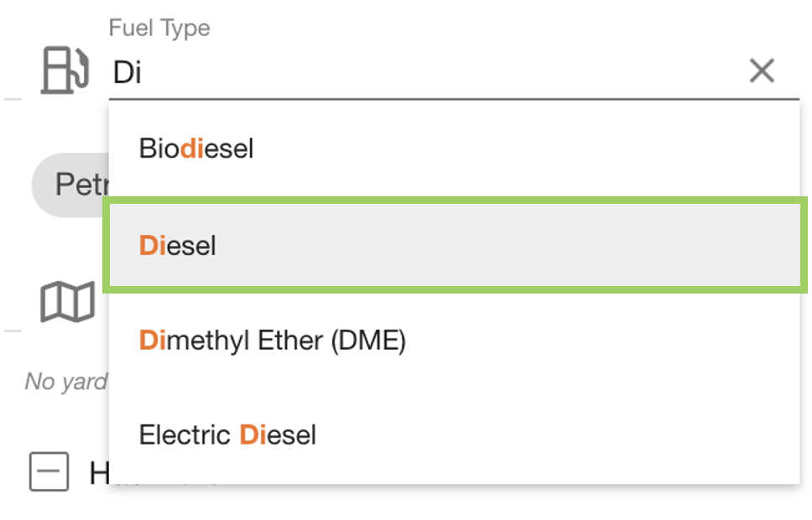Click the fuel pump icon
Image resolution: width=812 pixels, height=520 pixels.
(x=65, y=70)
